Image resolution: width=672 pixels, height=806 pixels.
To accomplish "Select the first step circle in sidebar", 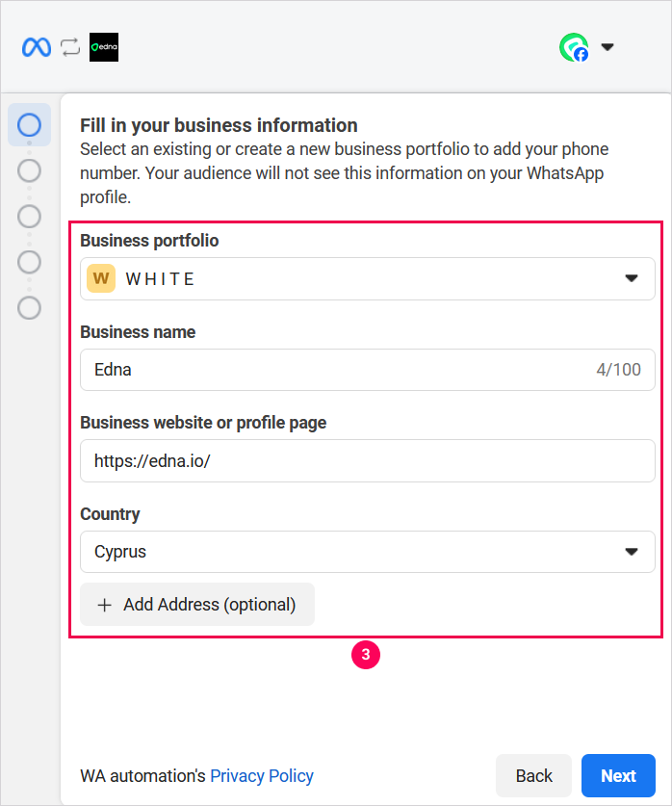I will coord(30,125).
